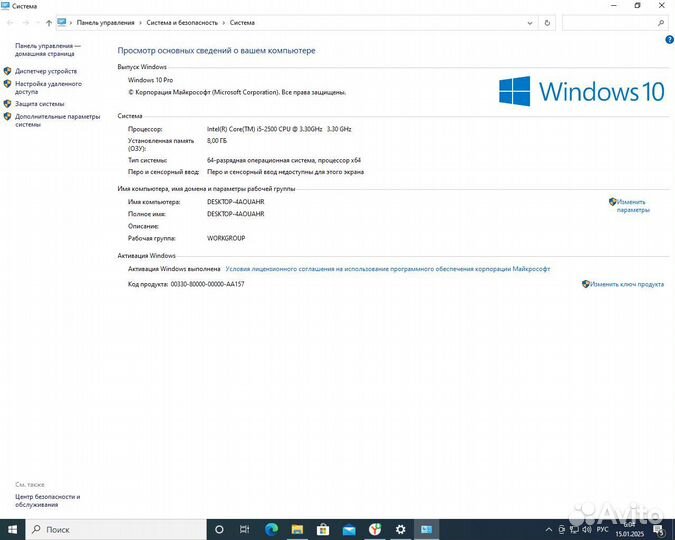Click Имя компьютера value DESKTOP-4AOUAHR
The image size is (675, 540).
(x=235, y=202)
